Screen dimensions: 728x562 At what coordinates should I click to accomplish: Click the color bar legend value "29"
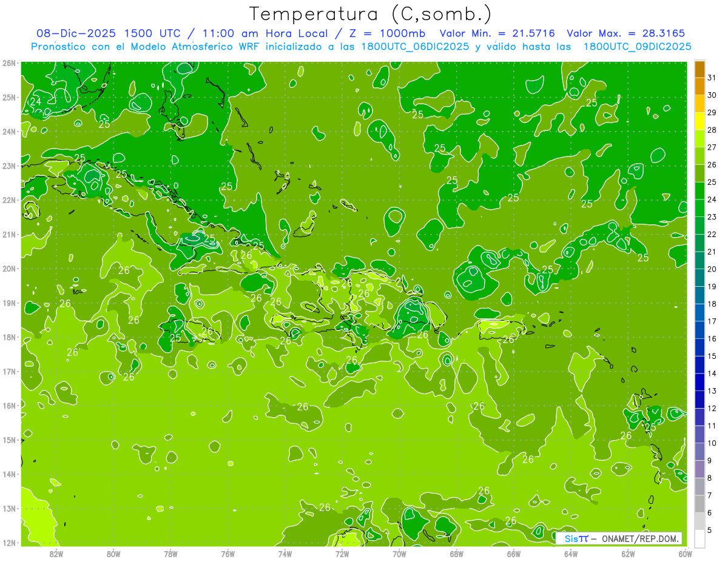point(712,112)
